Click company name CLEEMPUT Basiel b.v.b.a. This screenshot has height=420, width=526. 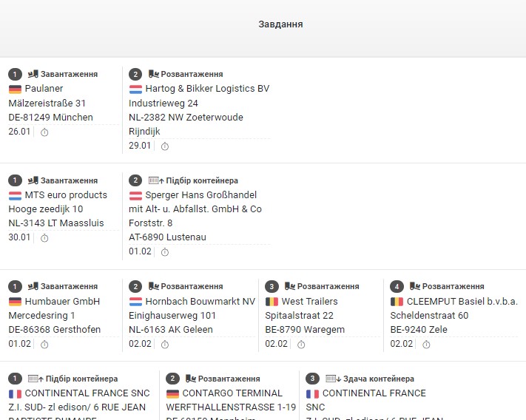coord(462,302)
